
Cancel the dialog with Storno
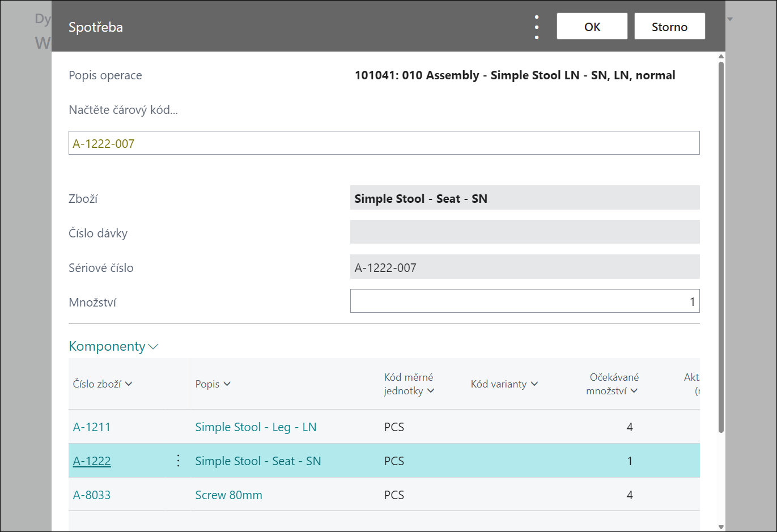pos(669,27)
